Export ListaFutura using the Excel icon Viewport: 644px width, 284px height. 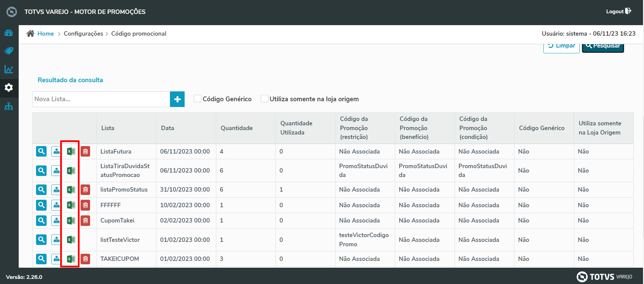[71, 151]
